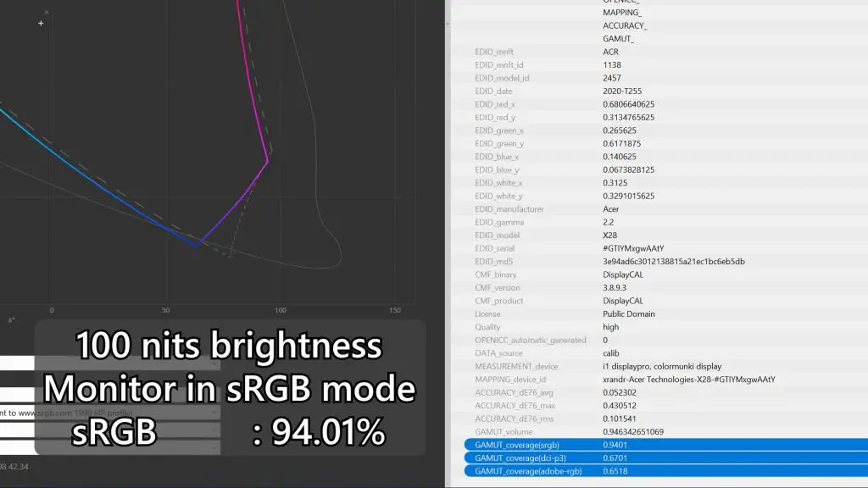Select the CMF_product row
Image resolution: width=868 pixels, height=488 pixels.
pos(661,301)
